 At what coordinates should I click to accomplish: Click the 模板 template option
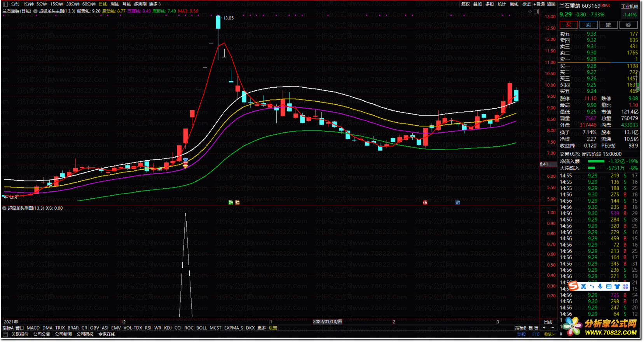pyautogui.click(x=533, y=328)
